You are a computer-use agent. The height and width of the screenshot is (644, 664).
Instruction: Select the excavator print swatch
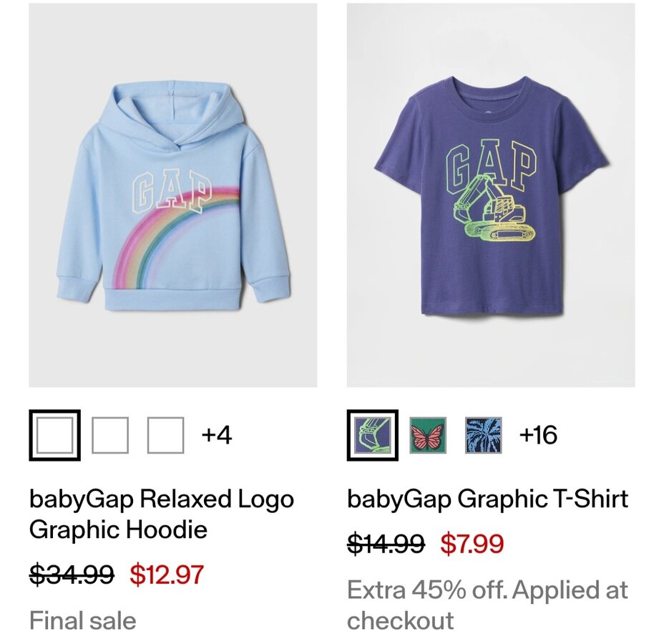tap(372, 435)
